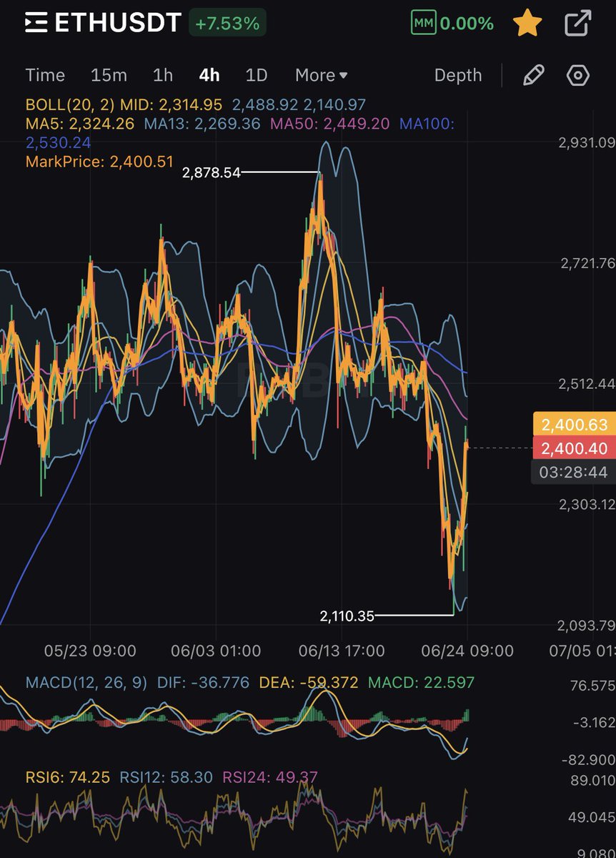Viewport: 616px width, 858px height.
Task: Tap the red 2,400.40 price tag
Action: [575, 448]
